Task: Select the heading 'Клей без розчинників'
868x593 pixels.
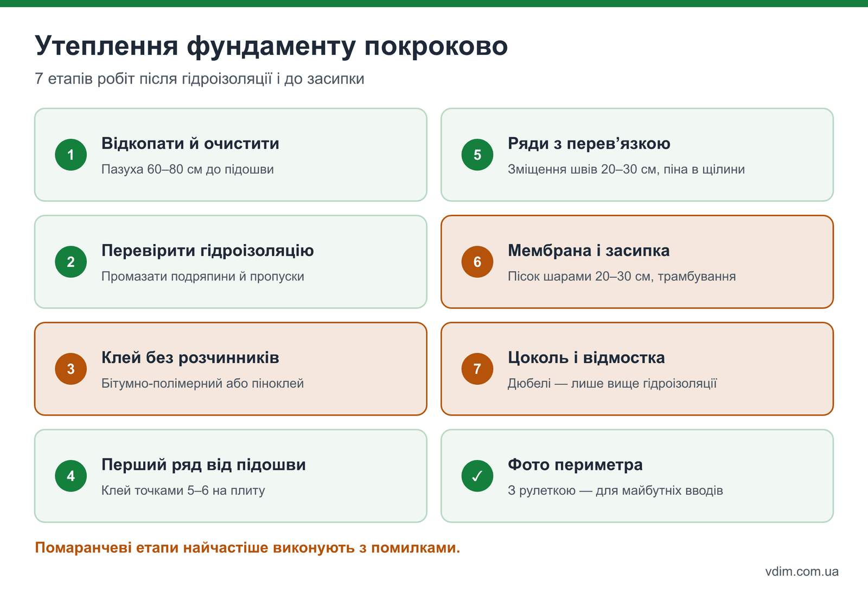Action: point(190,358)
